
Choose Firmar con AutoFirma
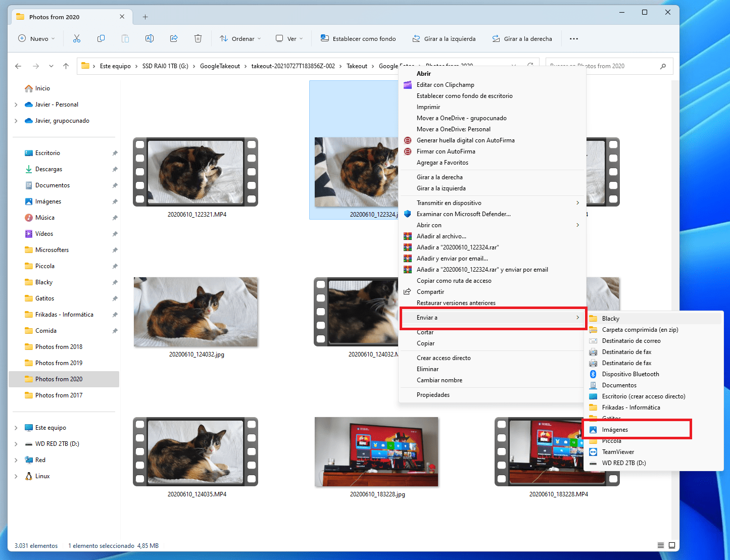[x=446, y=151]
